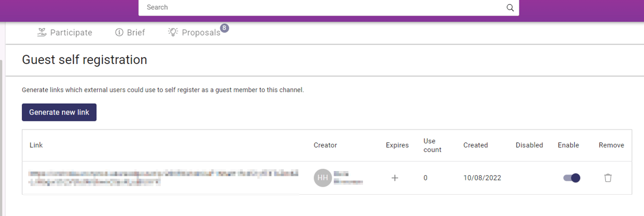The height and width of the screenshot is (216, 644).
Task: Click the hand-plant Participate icon
Action: [42, 32]
